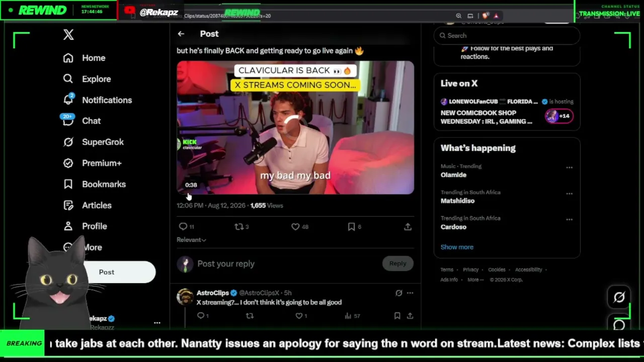Open the floating Grok button
The height and width of the screenshot is (362, 644).
click(619, 297)
